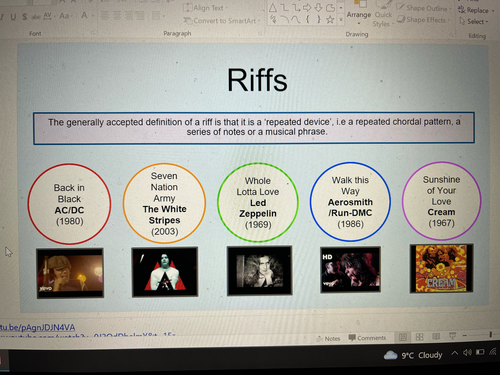
Task: Open Paragraph dialog launcher
Action: click(x=260, y=34)
